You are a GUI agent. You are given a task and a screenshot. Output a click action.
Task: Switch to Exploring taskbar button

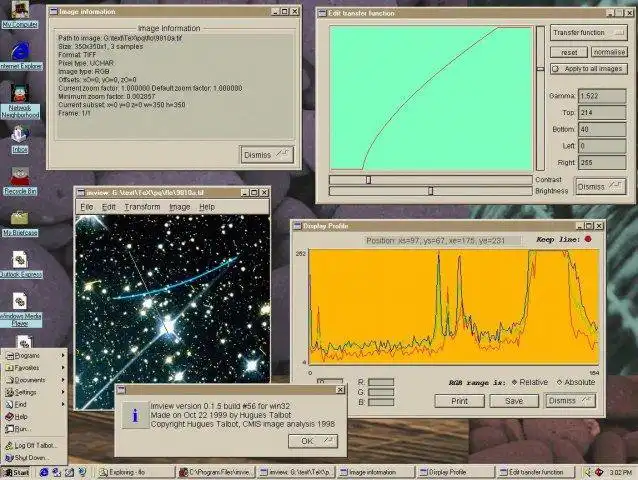(x=136, y=472)
